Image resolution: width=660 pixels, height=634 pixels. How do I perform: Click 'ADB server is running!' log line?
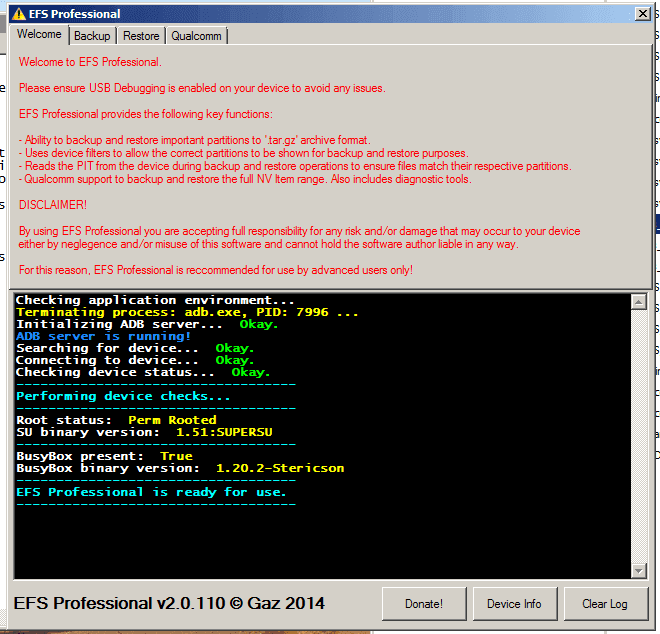click(104, 336)
